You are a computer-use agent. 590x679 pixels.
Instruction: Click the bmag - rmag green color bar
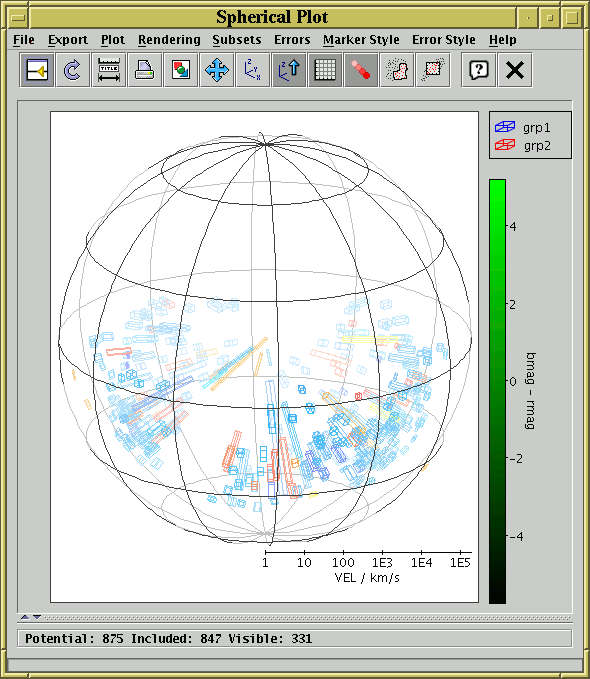coord(497,391)
